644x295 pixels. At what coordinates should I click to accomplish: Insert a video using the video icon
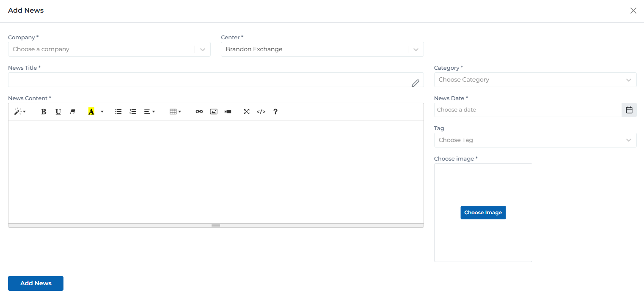[228, 111]
